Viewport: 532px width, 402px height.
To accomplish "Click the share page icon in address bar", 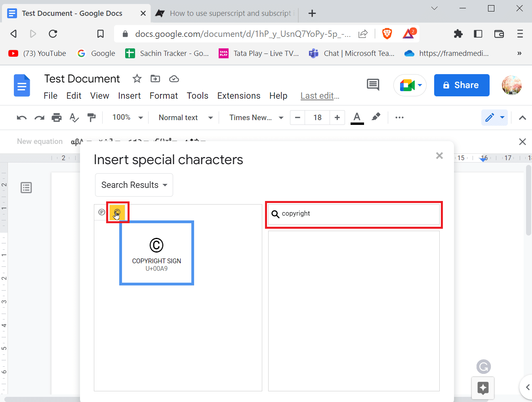I will (x=363, y=34).
